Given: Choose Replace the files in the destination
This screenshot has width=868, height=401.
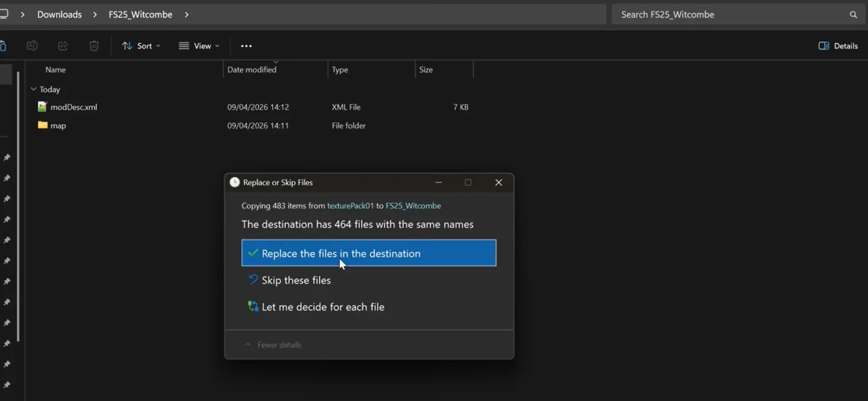Looking at the screenshot, I should (369, 253).
